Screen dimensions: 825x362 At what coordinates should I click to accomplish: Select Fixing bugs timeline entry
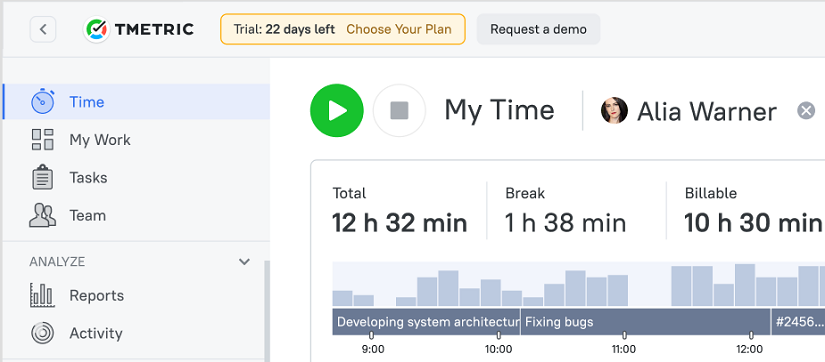[646, 321]
